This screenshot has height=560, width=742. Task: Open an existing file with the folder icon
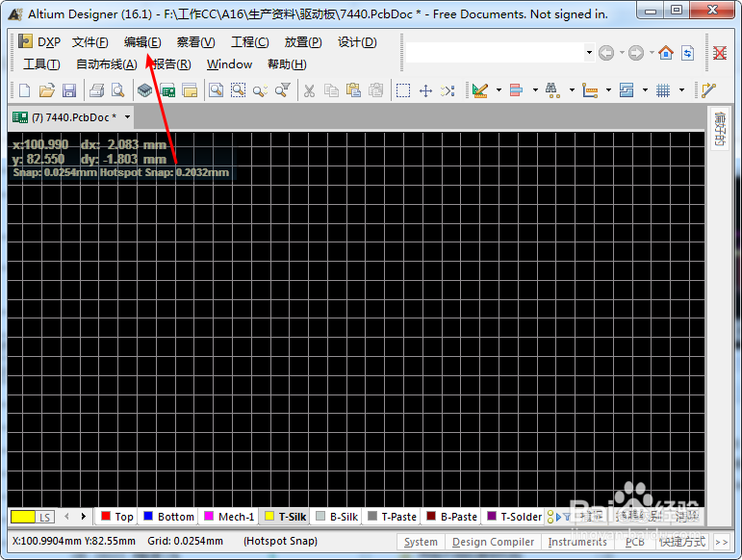(46, 90)
